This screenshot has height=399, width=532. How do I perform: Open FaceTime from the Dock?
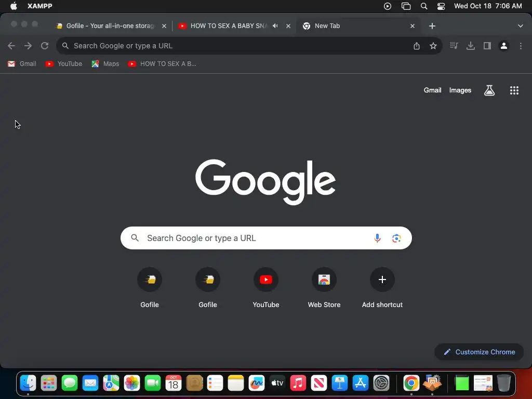point(153,383)
